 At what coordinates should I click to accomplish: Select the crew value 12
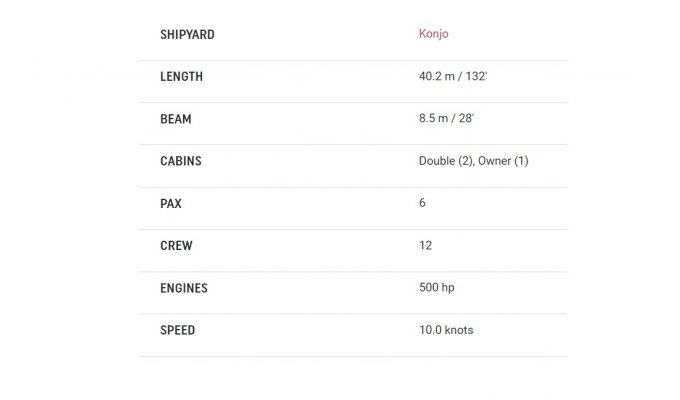pyautogui.click(x=425, y=246)
